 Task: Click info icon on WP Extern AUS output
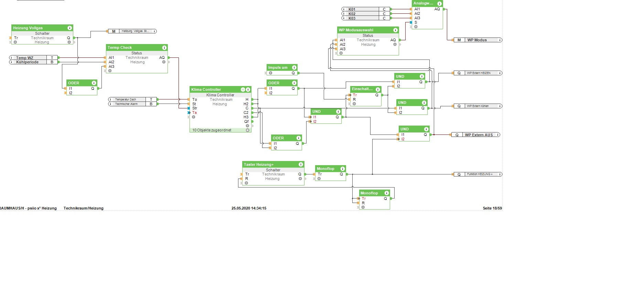coord(498,135)
